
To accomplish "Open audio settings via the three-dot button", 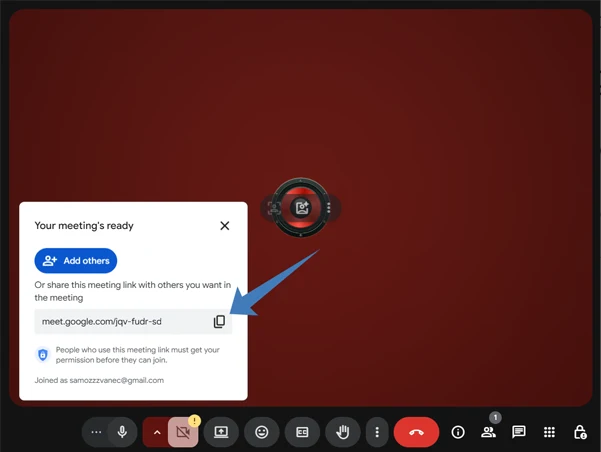I will (96, 432).
